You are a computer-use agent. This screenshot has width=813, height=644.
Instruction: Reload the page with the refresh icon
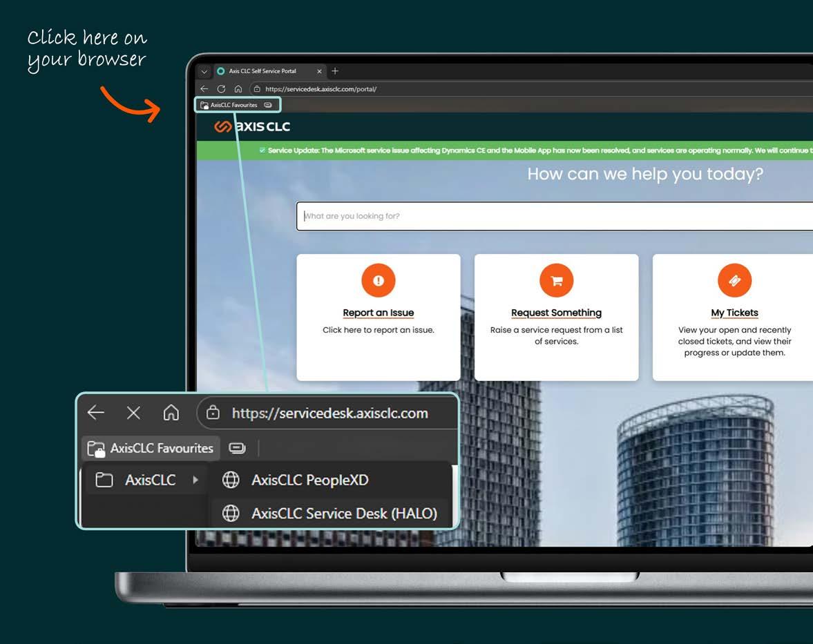(221, 88)
